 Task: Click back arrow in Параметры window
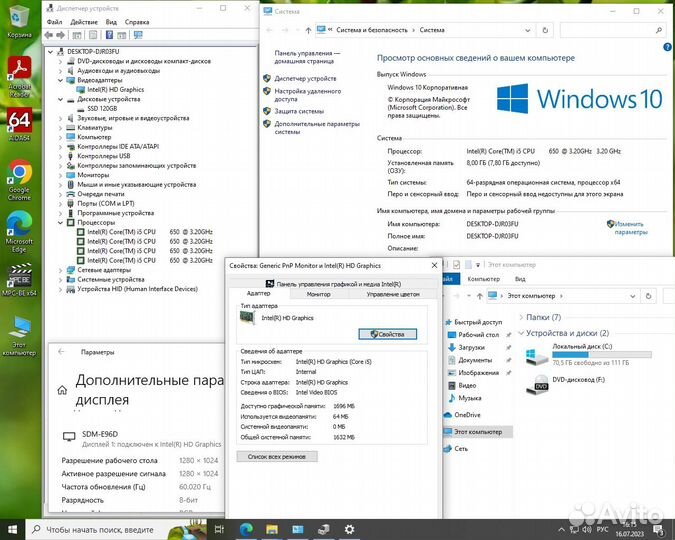point(61,352)
